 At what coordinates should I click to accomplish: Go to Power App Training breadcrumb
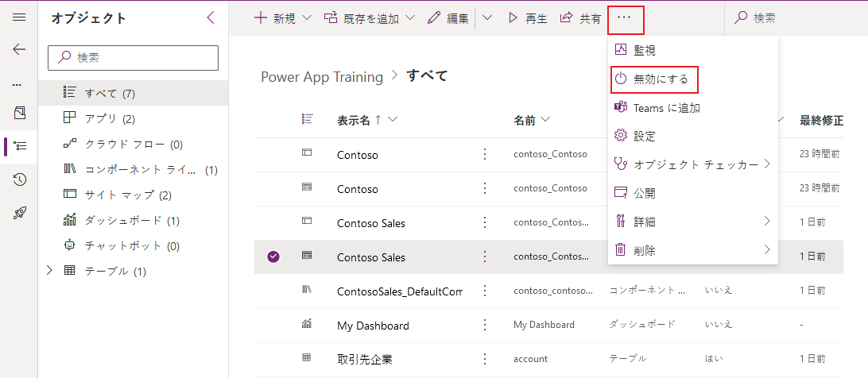pyautogui.click(x=322, y=76)
